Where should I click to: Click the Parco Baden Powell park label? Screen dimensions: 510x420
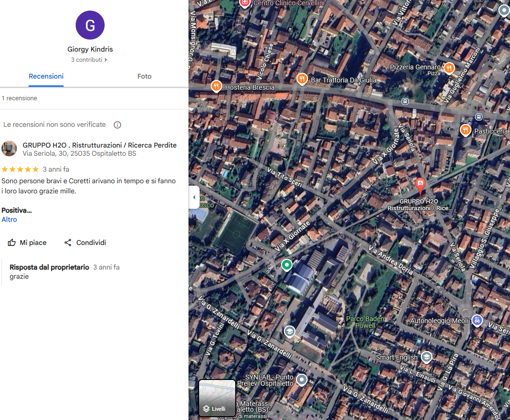365,322
